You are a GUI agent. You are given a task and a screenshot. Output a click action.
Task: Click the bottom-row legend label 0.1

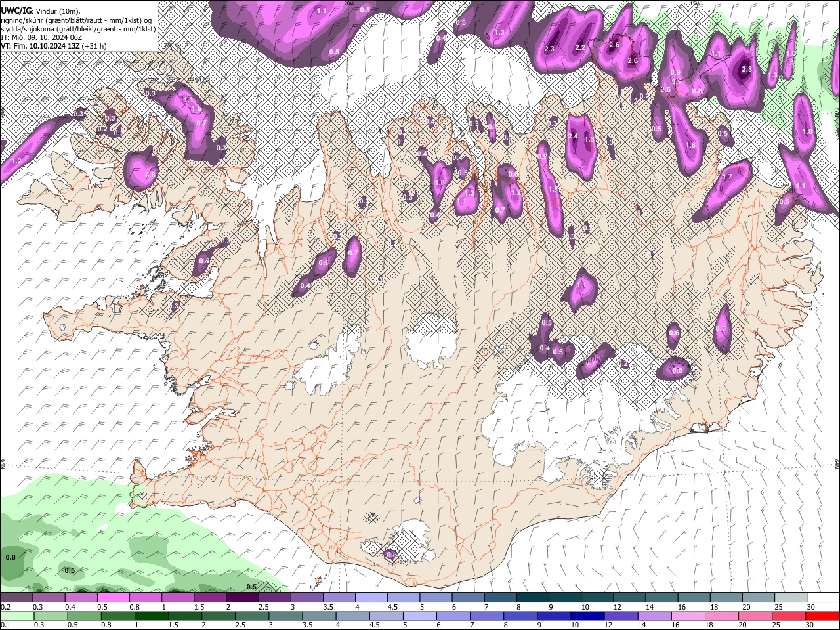coord(5,625)
